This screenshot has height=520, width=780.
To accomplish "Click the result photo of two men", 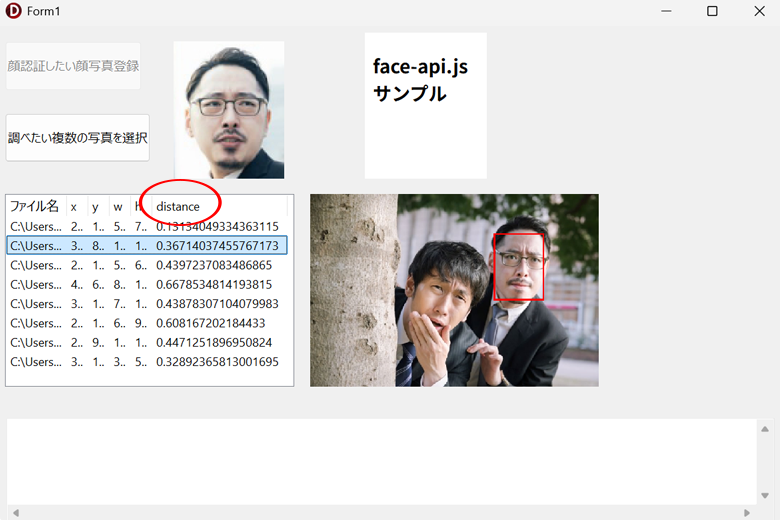I will click(x=454, y=290).
